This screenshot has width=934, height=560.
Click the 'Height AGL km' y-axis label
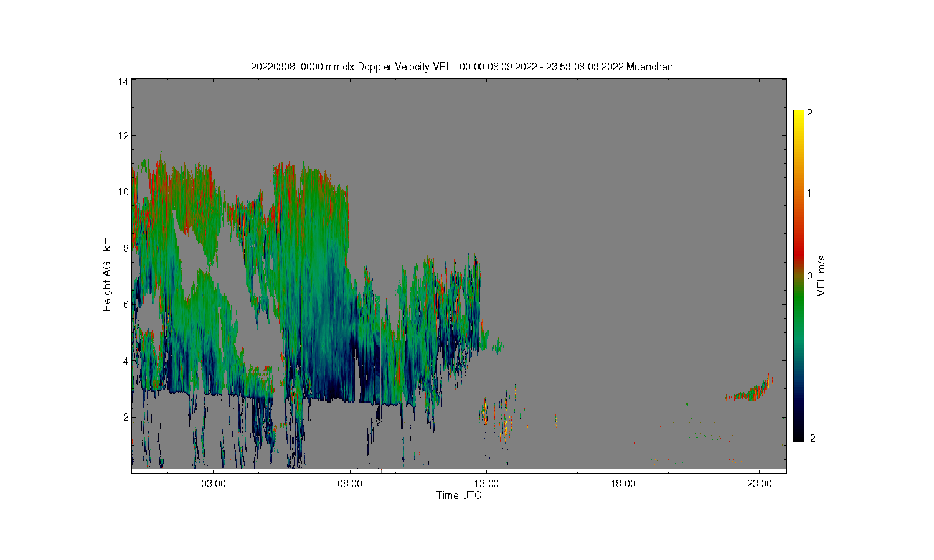tap(107, 274)
